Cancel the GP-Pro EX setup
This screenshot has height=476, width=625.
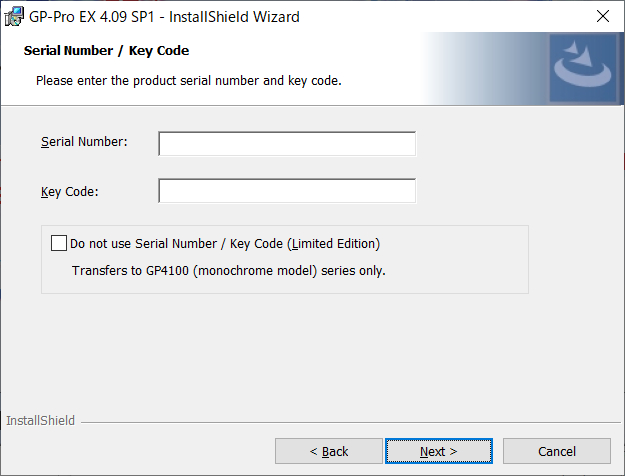pyautogui.click(x=556, y=451)
